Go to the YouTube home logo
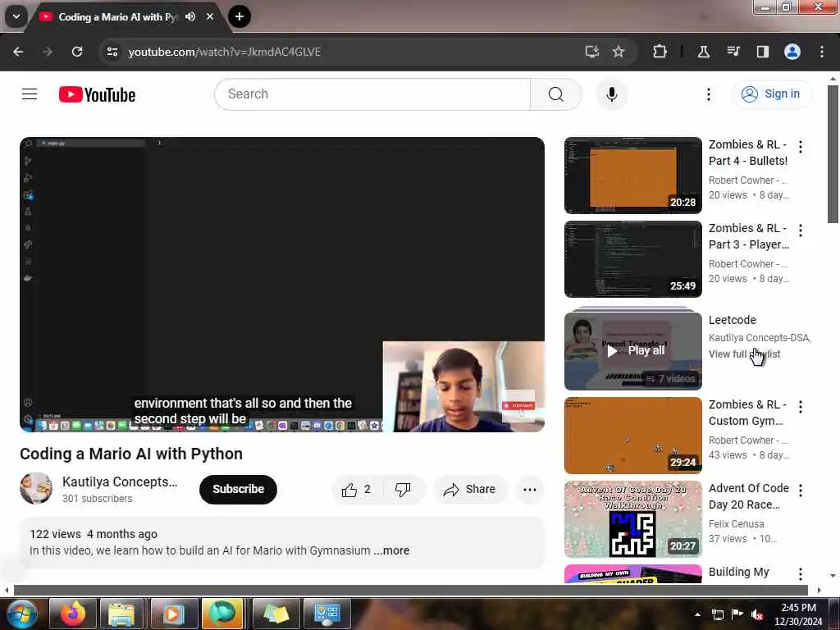 pyautogui.click(x=97, y=95)
